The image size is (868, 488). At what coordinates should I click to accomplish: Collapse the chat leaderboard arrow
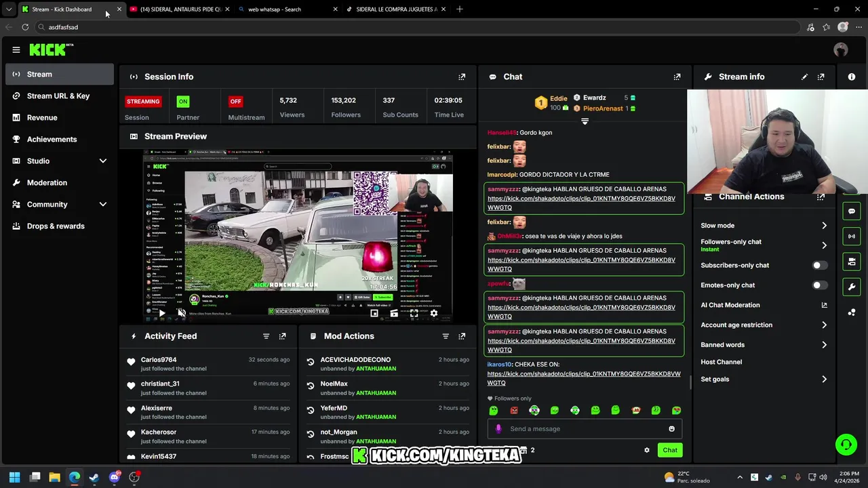pyautogui.click(x=585, y=121)
